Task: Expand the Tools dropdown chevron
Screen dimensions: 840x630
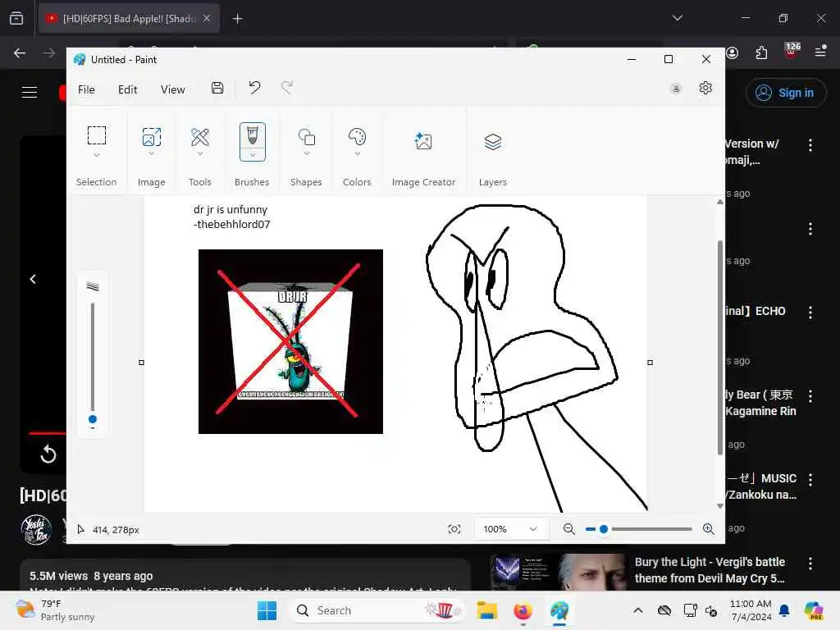Action: coord(200,153)
